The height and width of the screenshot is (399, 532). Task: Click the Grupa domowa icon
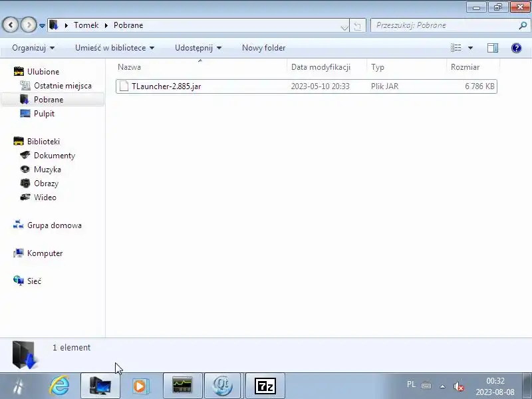[x=19, y=225]
